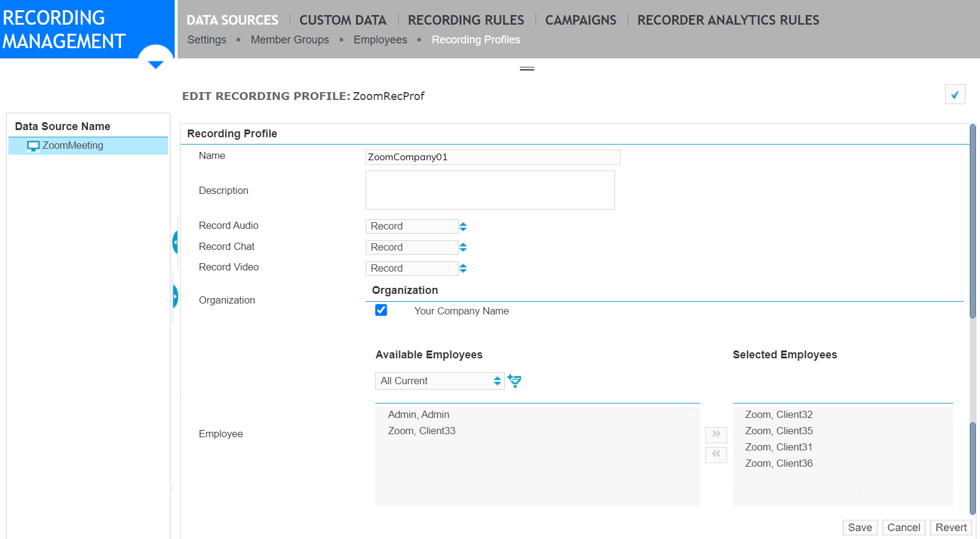Click the Cancel button
Image resolution: width=980 pixels, height=539 pixels.
coord(904,528)
